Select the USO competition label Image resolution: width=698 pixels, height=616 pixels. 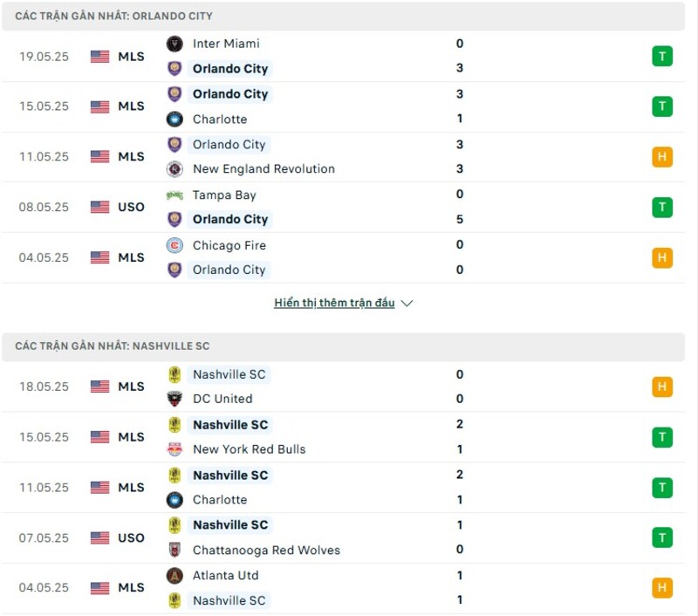point(131,208)
